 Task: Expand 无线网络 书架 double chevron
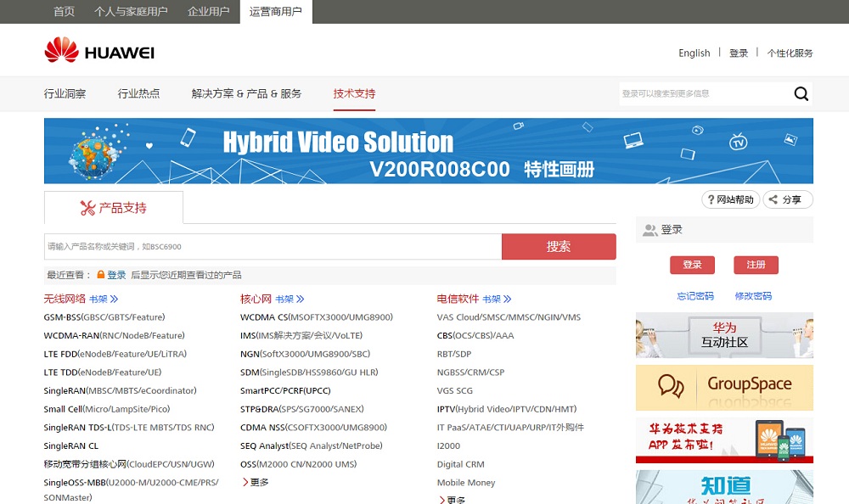[114, 299]
